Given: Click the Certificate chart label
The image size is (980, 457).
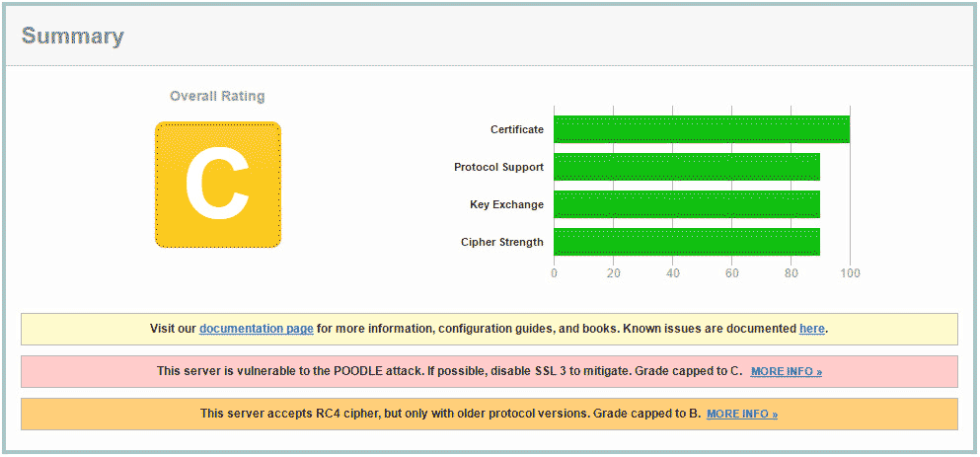Looking at the screenshot, I should 517,130.
